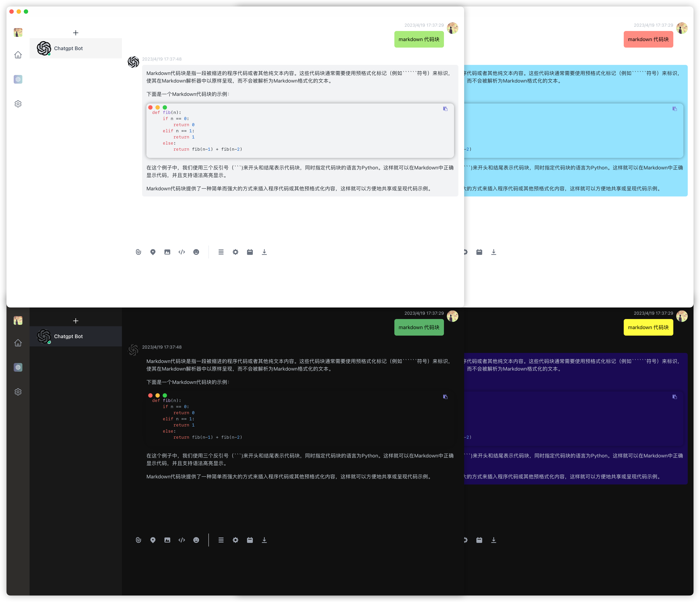This screenshot has width=700, height=602.
Task: Click toolbar gear icon beside text lines, light window
Action: (235, 252)
